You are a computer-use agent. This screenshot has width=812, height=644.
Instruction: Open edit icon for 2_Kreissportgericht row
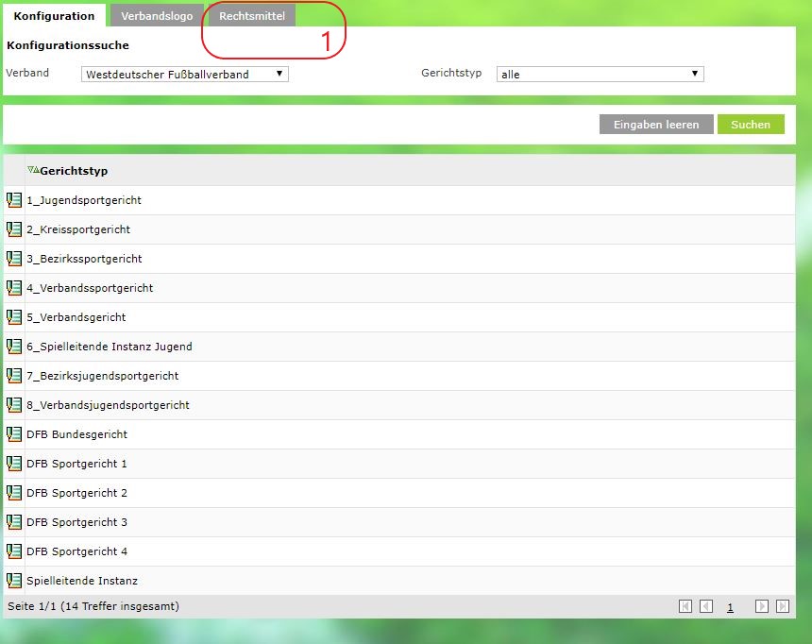click(14, 229)
